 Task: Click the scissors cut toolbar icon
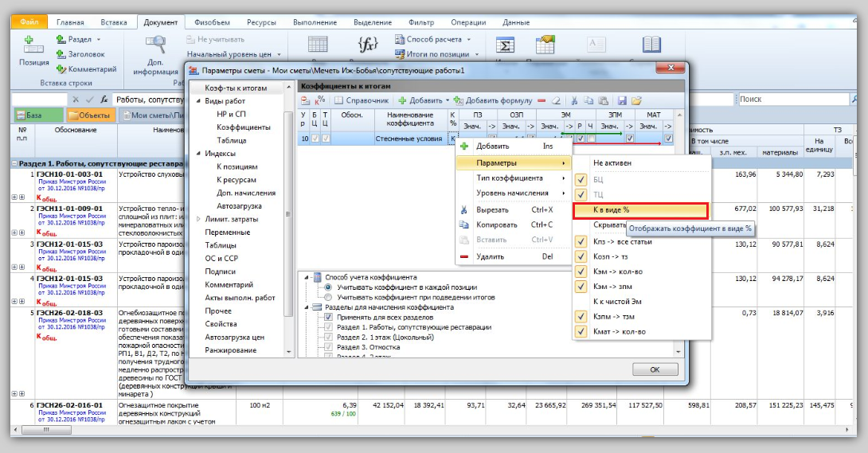coord(575,100)
